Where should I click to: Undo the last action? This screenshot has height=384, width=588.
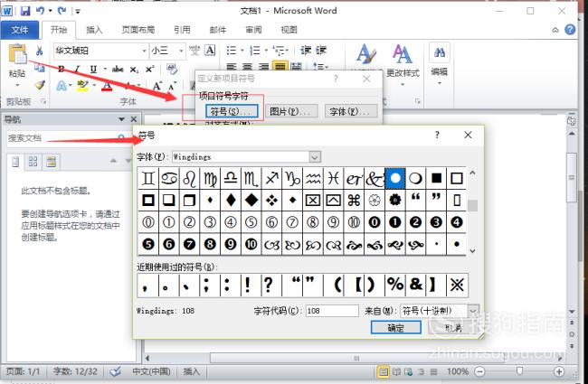pos(40,11)
